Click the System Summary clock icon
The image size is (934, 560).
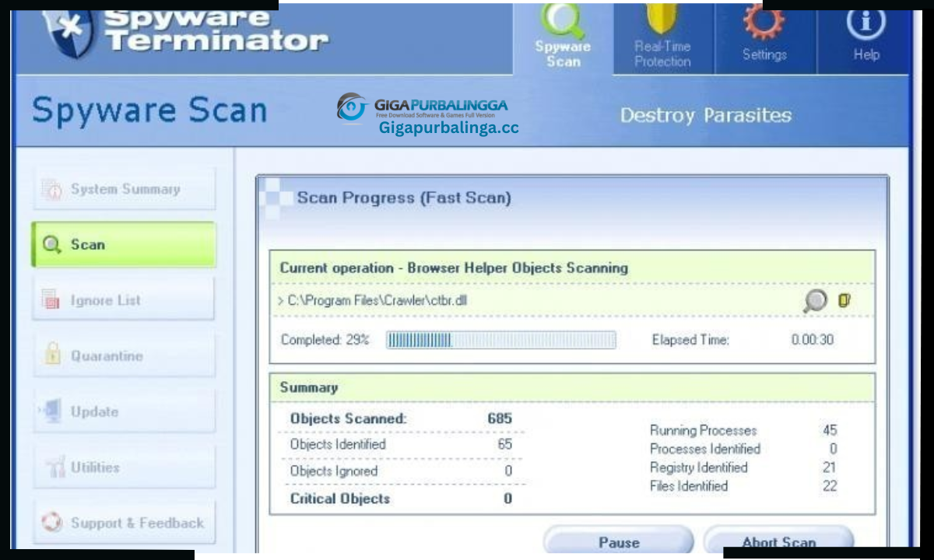[52, 190]
